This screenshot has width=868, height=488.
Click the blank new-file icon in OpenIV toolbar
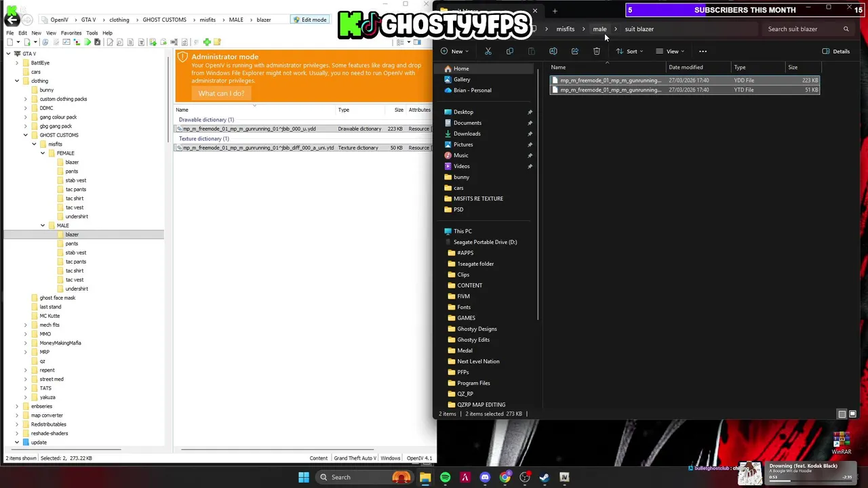(x=10, y=42)
